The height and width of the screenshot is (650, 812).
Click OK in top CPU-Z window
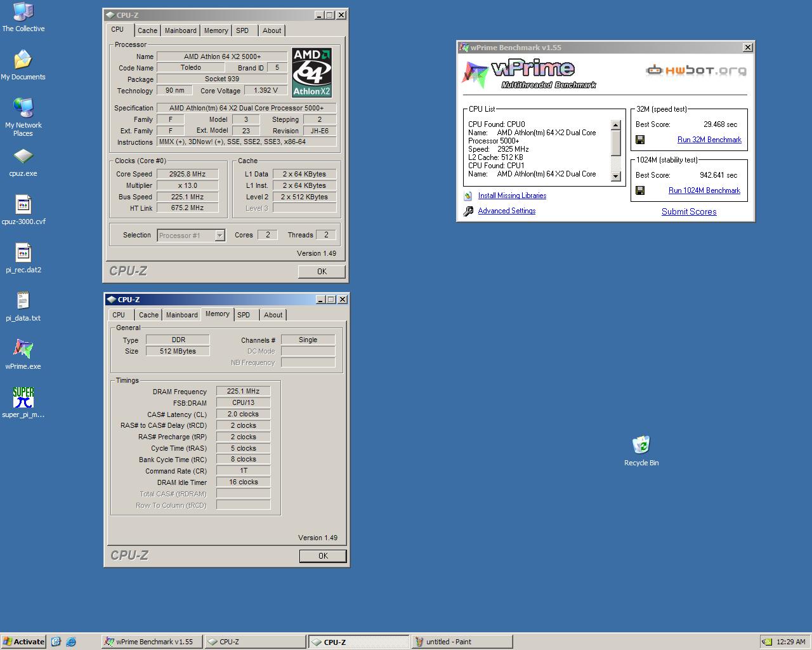coord(322,272)
